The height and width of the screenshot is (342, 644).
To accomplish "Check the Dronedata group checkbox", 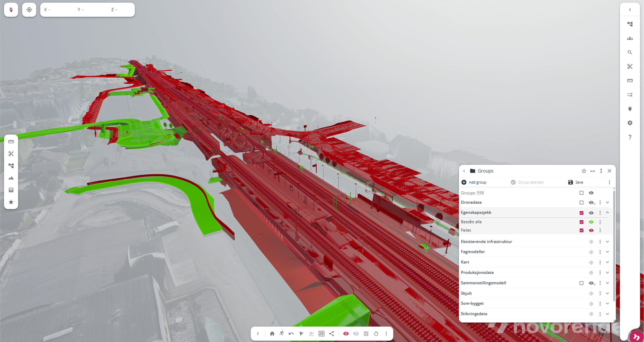I will coord(581,202).
